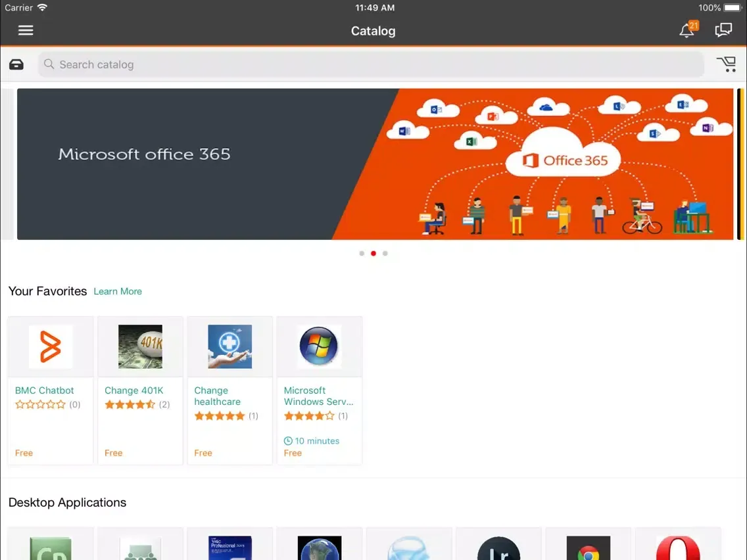Open the Google Chrome app tile
747x560 pixels.
[588, 548]
